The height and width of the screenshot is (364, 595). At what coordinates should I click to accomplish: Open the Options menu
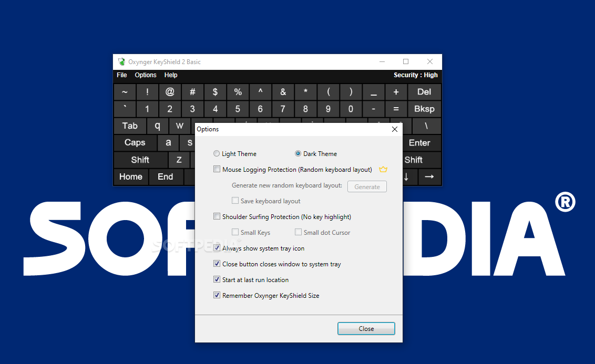pyautogui.click(x=146, y=75)
